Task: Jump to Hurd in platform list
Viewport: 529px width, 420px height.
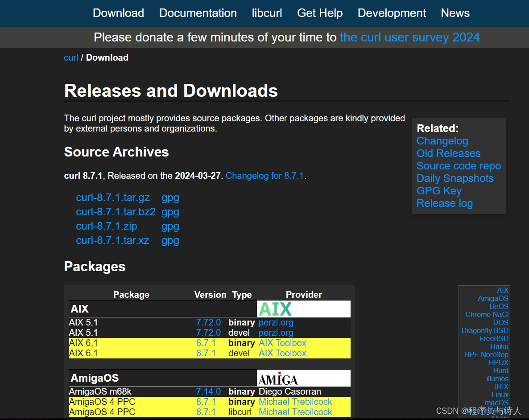Action: point(500,371)
